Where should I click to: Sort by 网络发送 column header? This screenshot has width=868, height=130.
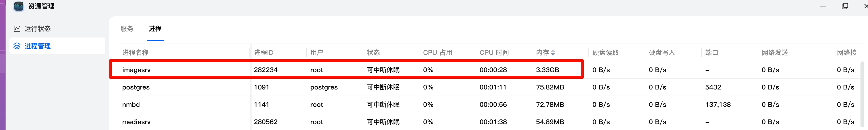point(775,53)
